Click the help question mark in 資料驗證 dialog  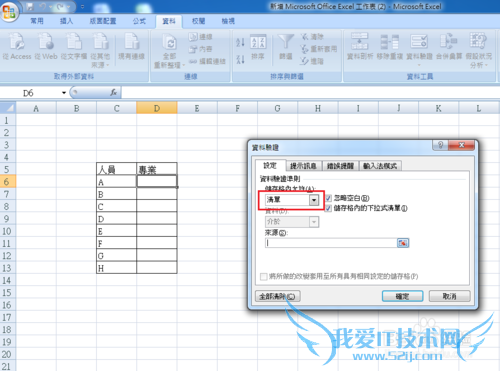(x=441, y=145)
